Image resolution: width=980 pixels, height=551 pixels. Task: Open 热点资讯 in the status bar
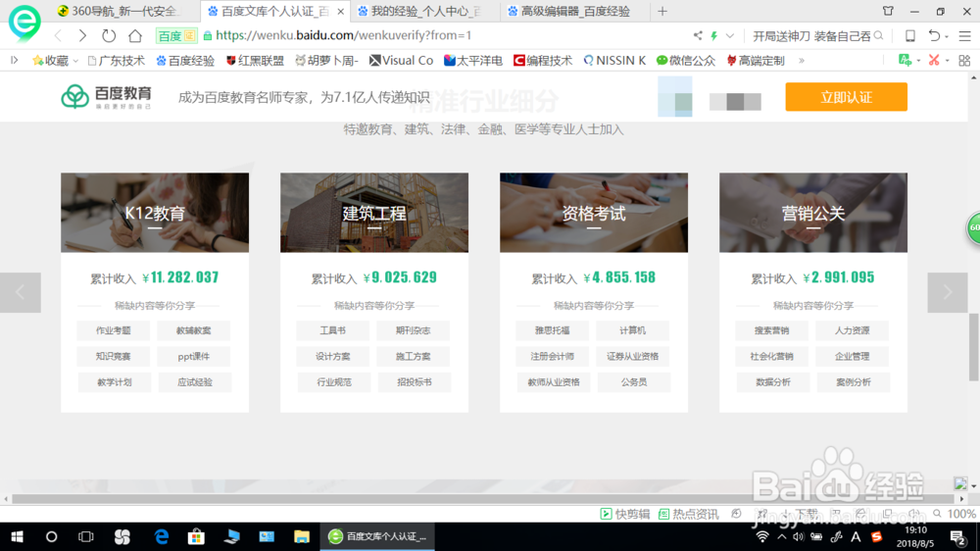(689, 514)
